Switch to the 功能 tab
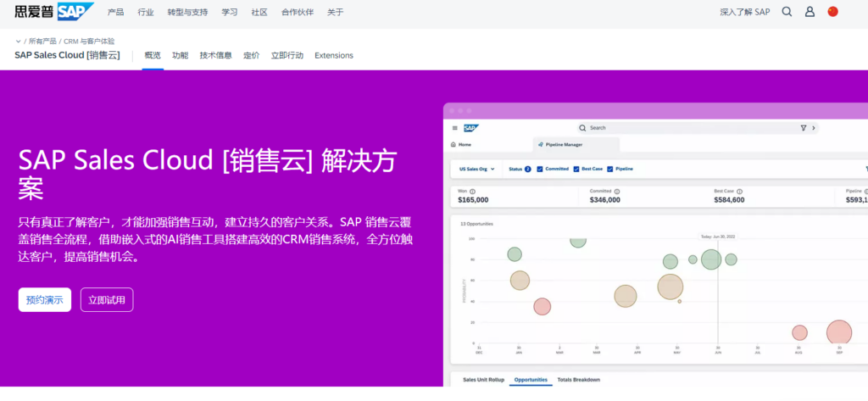868x401 pixels. point(181,55)
